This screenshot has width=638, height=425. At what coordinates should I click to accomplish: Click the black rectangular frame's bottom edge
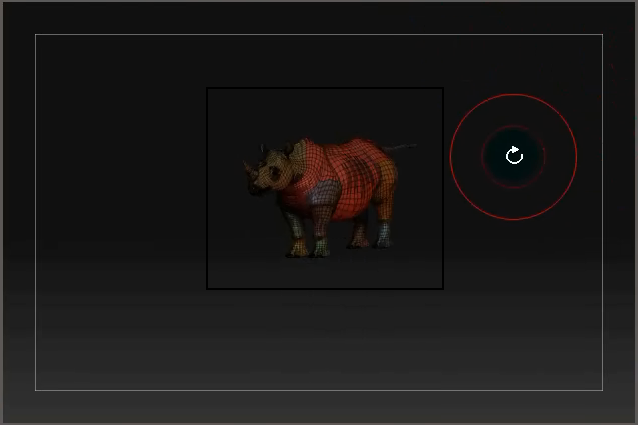pos(325,289)
